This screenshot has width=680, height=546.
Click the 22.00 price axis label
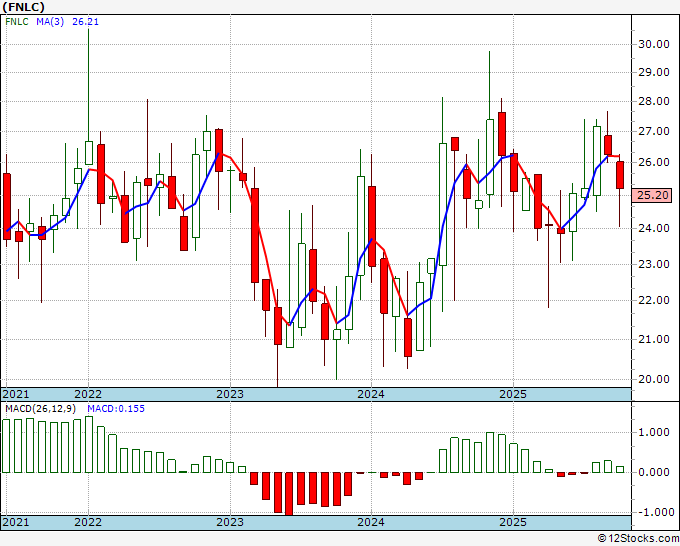point(654,300)
